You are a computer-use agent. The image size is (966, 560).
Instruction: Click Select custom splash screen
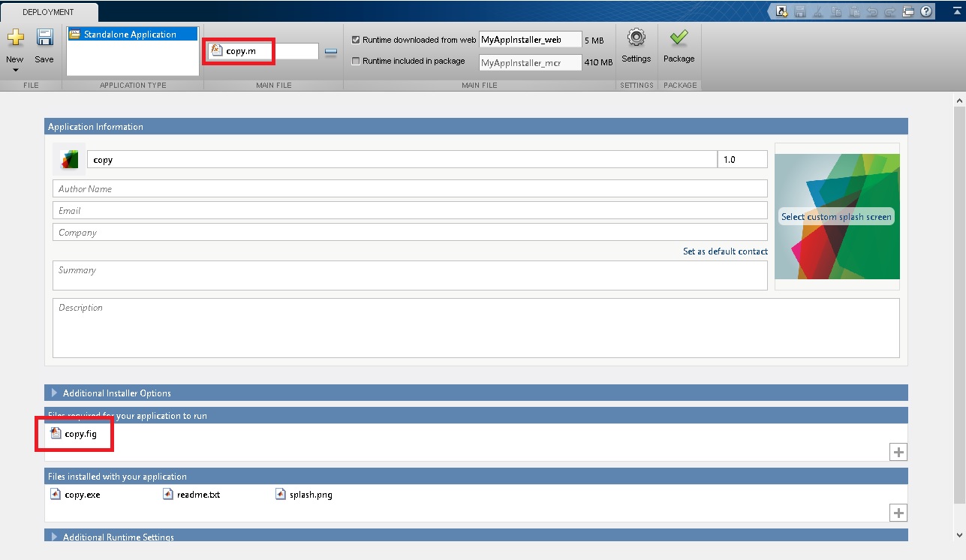pos(836,216)
